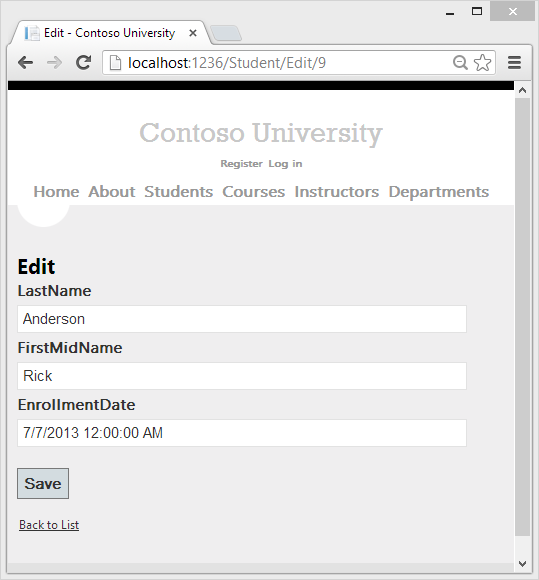The image size is (539, 580).
Task: Open the About menu item
Action: 112,192
